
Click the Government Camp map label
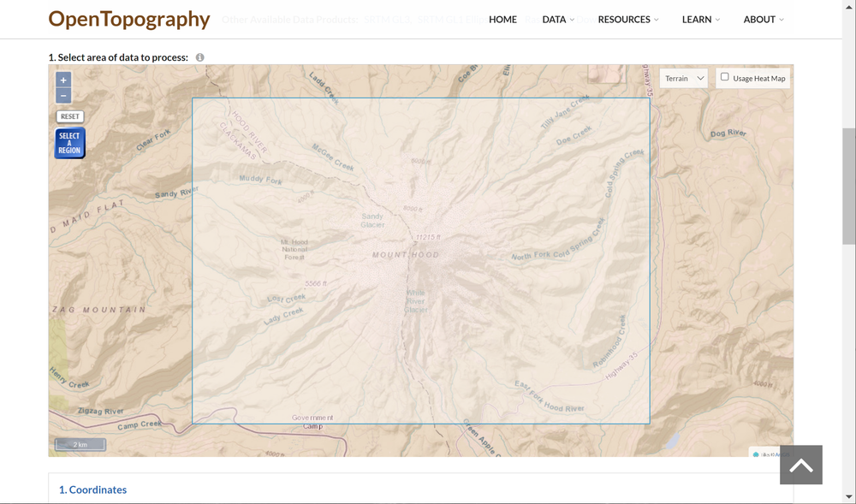312,422
